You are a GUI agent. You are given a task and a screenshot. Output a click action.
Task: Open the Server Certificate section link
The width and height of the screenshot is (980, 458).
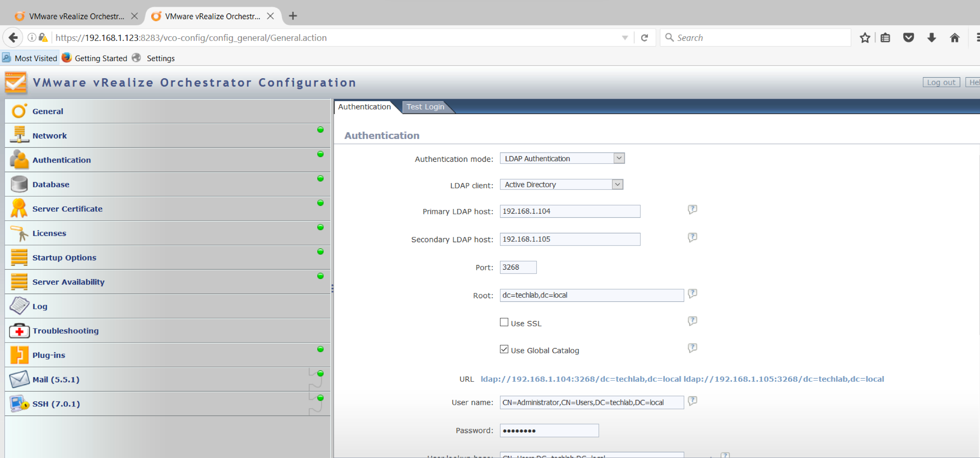click(x=67, y=209)
